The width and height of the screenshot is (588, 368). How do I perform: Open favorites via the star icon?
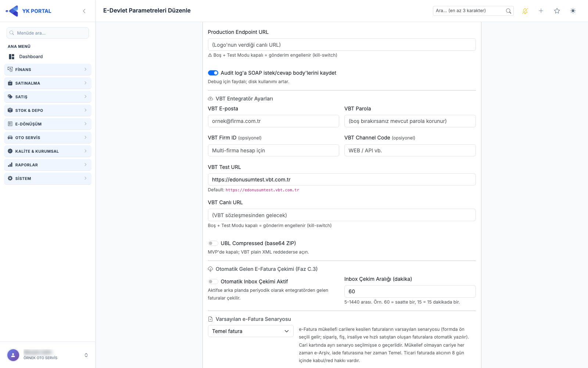[557, 11]
